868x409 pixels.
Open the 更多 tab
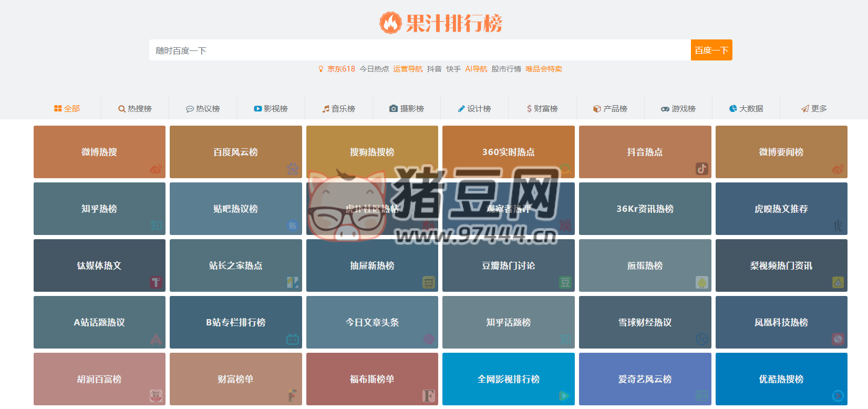[814, 109]
